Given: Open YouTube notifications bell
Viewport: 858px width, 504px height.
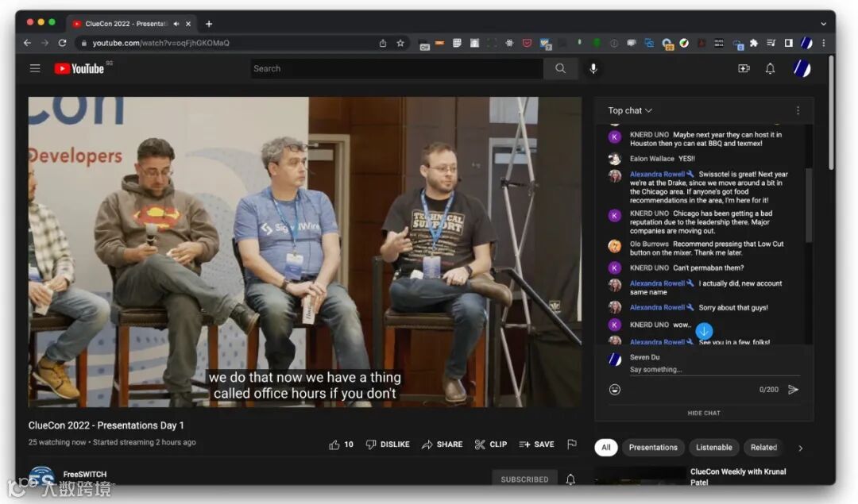Looking at the screenshot, I should (770, 68).
